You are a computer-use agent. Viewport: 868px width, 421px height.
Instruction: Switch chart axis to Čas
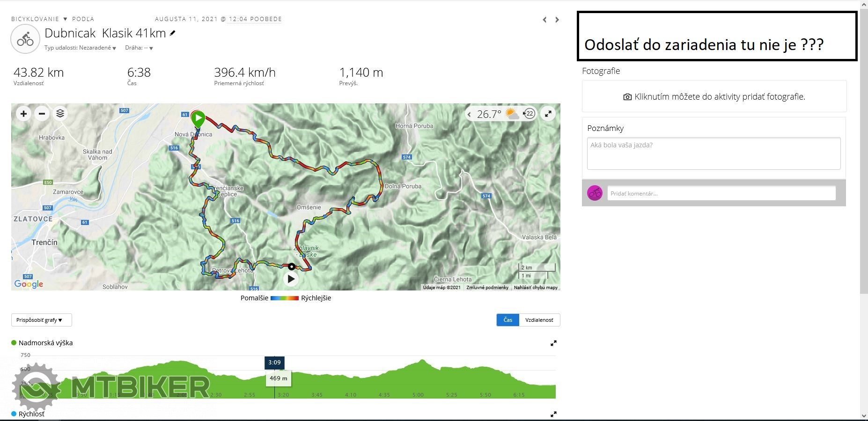508,320
